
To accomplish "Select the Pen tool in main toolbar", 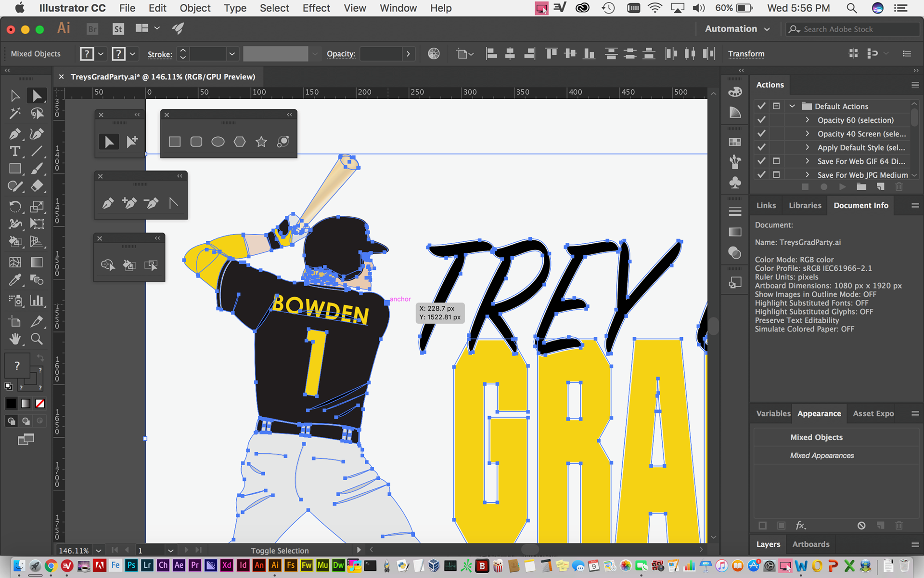I will tap(15, 133).
